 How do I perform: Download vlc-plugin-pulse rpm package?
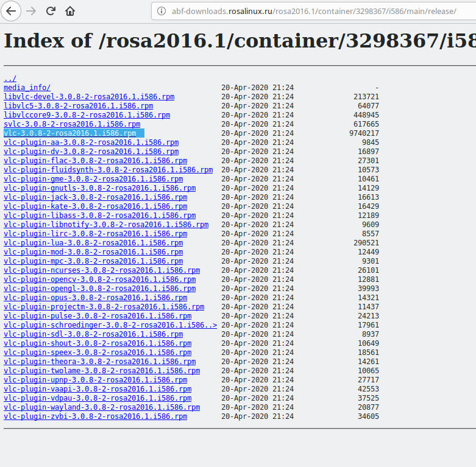point(98,315)
